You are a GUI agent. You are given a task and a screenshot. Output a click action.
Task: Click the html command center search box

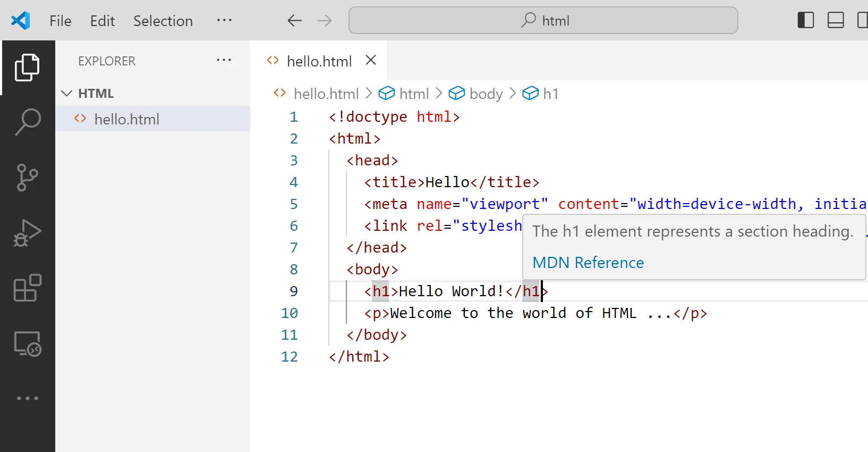(543, 20)
